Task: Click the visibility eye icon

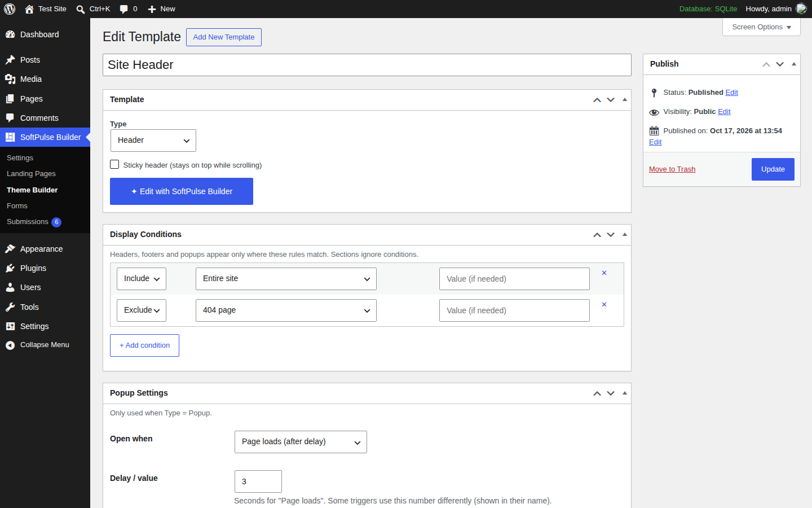Action: click(x=654, y=112)
